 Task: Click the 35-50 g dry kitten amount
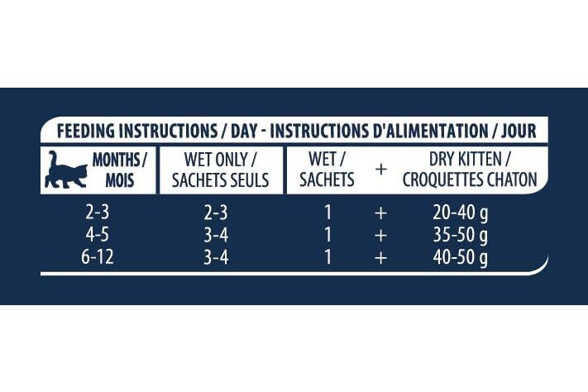(x=460, y=236)
